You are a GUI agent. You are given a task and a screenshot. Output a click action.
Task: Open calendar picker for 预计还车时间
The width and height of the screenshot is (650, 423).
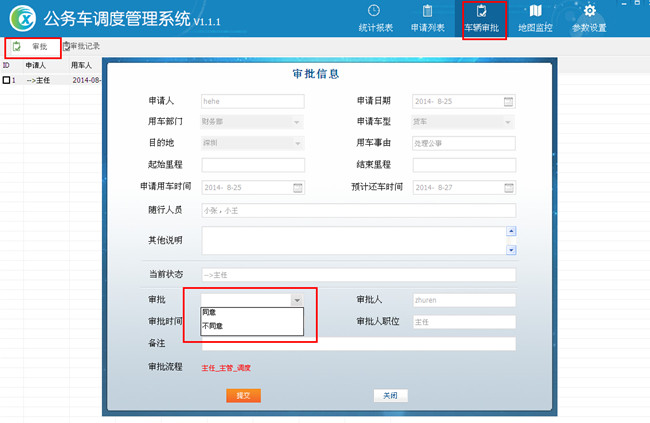point(508,187)
